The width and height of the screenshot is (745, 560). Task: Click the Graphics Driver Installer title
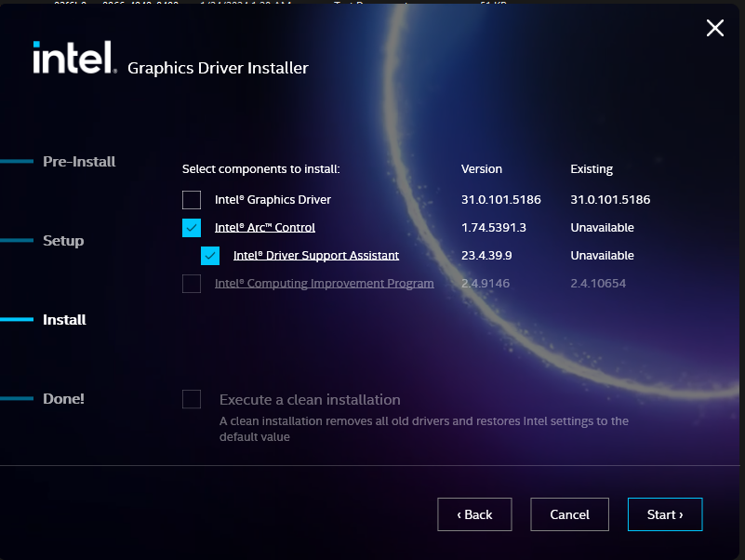pyautogui.click(x=218, y=68)
